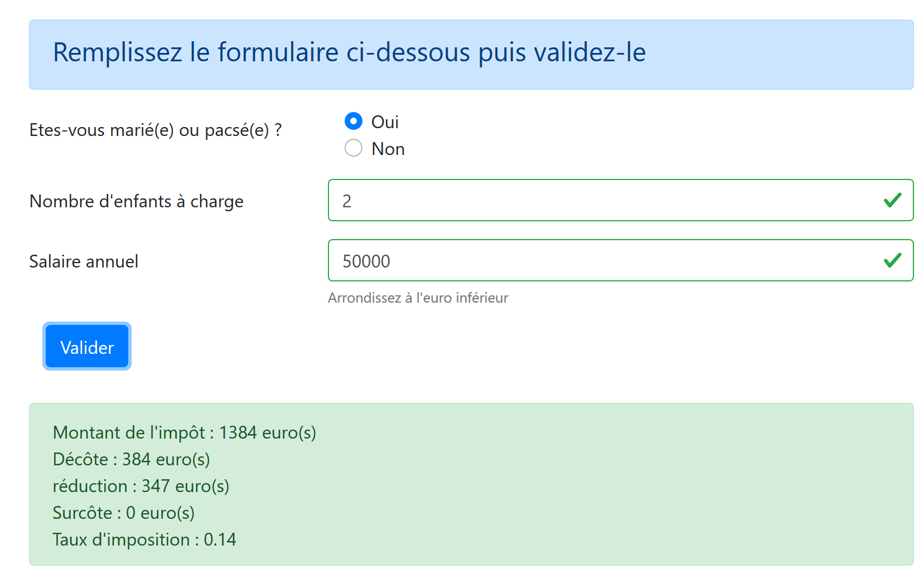Click the "Non" option label text
Image resolution: width=924 pixels, height=574 pixels.
point(388,149)
